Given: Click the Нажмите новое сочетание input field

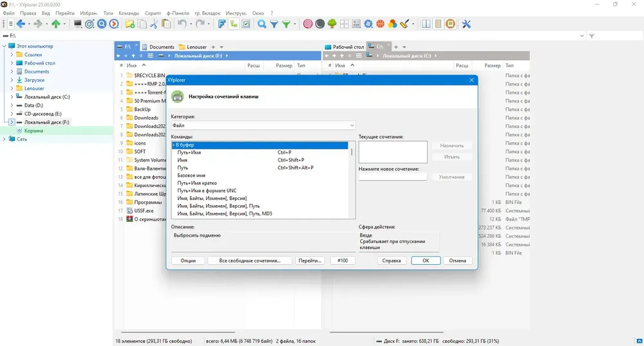Looking at the screenshot, I should pos(393,177).
